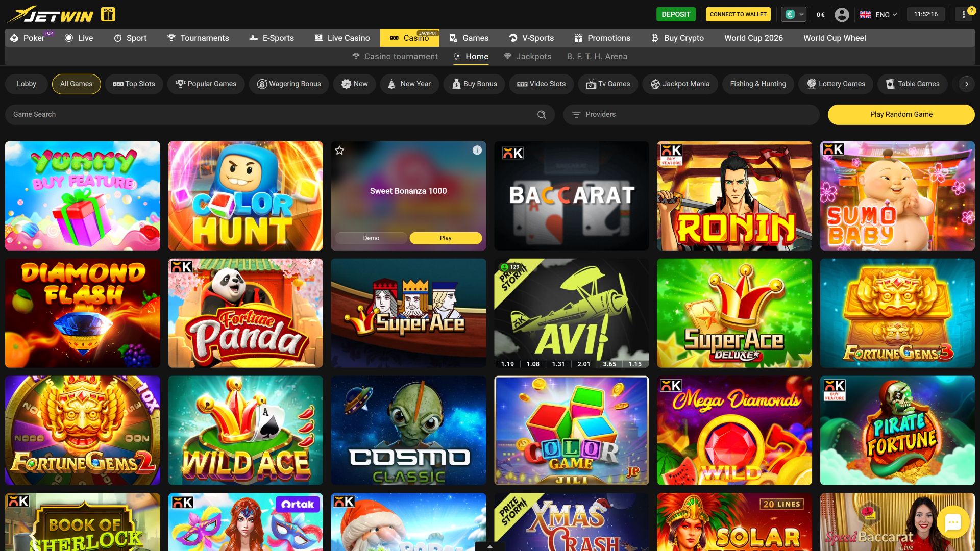Click the Games icon in navigation
Image resolution: width=980 pixels, height=551 pixels.
pos(453,38)
